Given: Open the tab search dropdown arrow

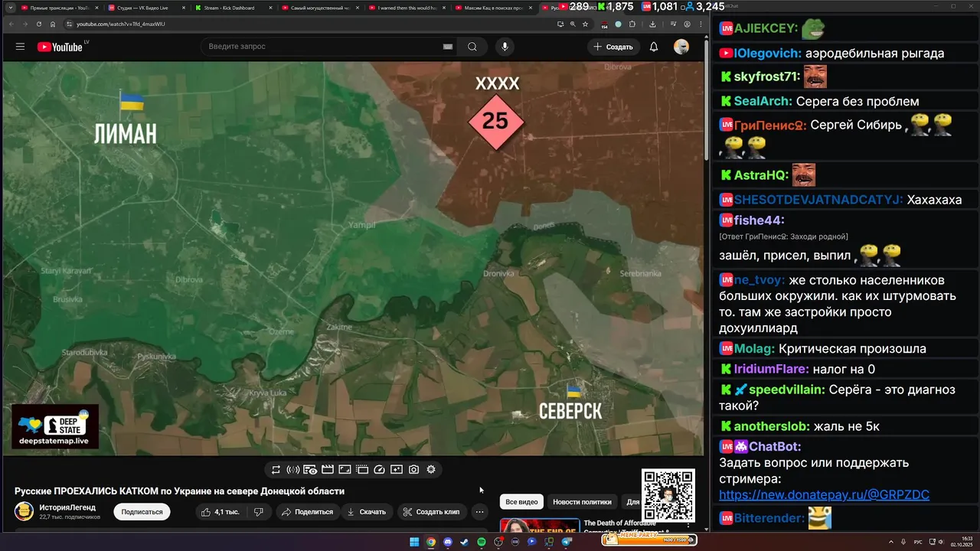Looking at the screenshot, I should coord(11,8).
